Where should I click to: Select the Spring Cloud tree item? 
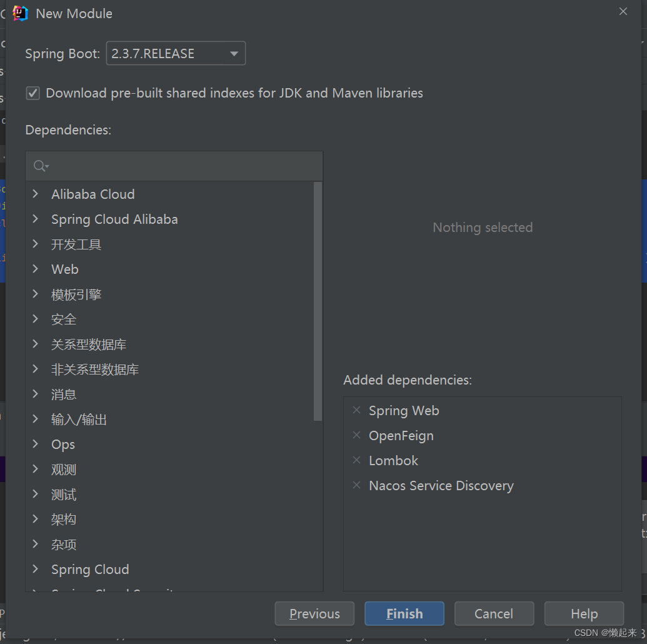(90, 570)
